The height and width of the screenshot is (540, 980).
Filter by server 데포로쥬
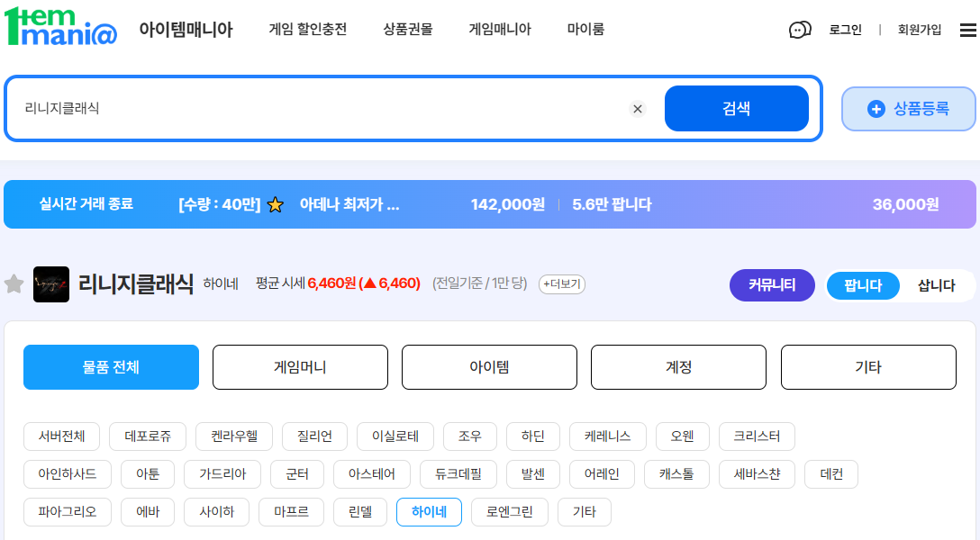[148, 436]
